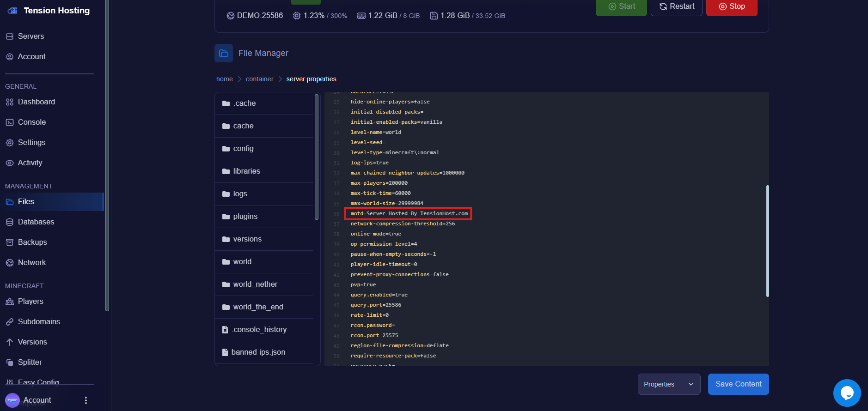The height and width of the screenshot is (411, 868).
Task: Click the rcon.port=25575 line
Action: coord(374,335)
